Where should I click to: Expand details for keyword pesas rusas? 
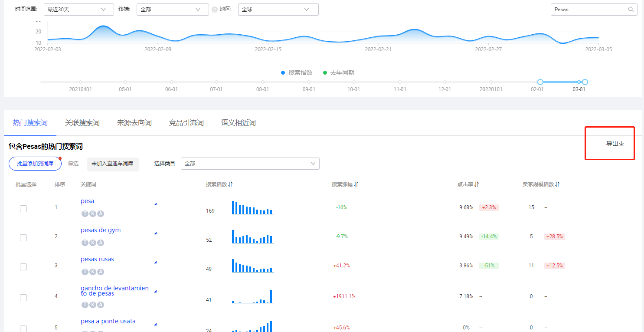pos(155,262)
